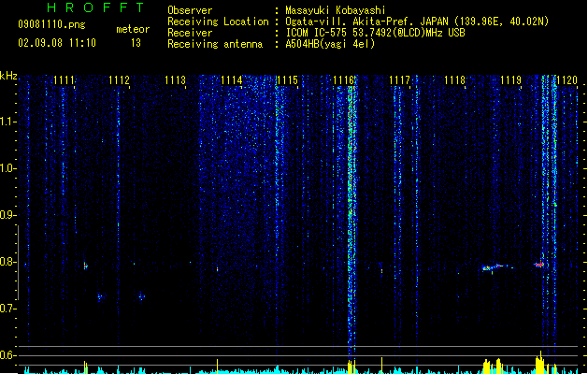Click the Observer label
Screen dimensions: 588x374
click(x=190, y=10)
